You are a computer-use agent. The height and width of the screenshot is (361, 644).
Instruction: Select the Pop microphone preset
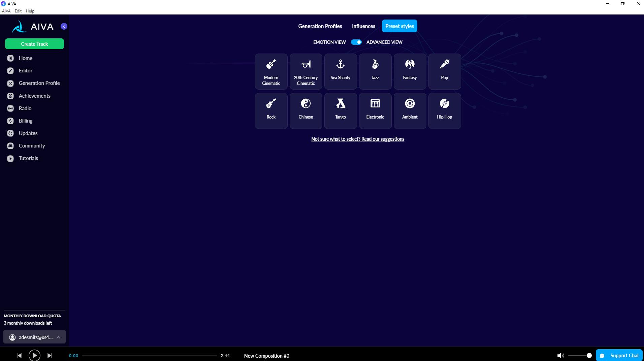pyautogui.click(x=445, y=71)
